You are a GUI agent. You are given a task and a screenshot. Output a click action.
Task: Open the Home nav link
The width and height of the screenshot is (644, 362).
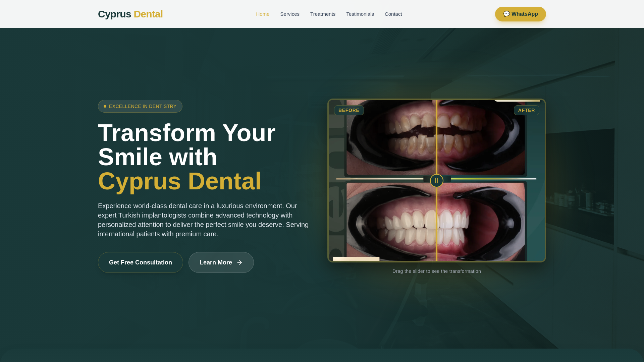(x=263, y=14)
